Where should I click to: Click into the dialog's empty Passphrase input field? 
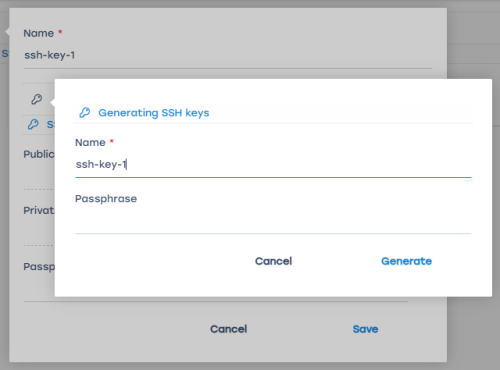[x=273, y=221]
